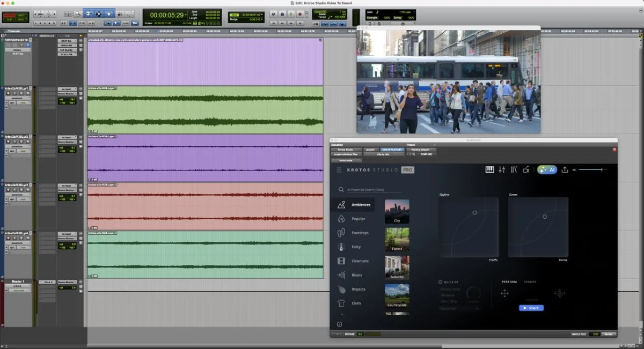
Task: Click the transport Play button
Action: click(x=291, y=14)
